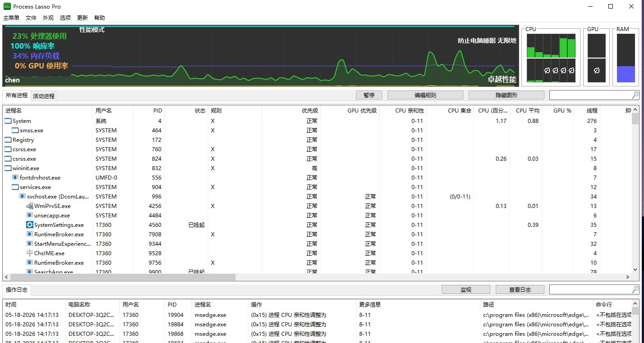
Task: Switch to the 所有进程 tab
Action: (x=17, y=95)
